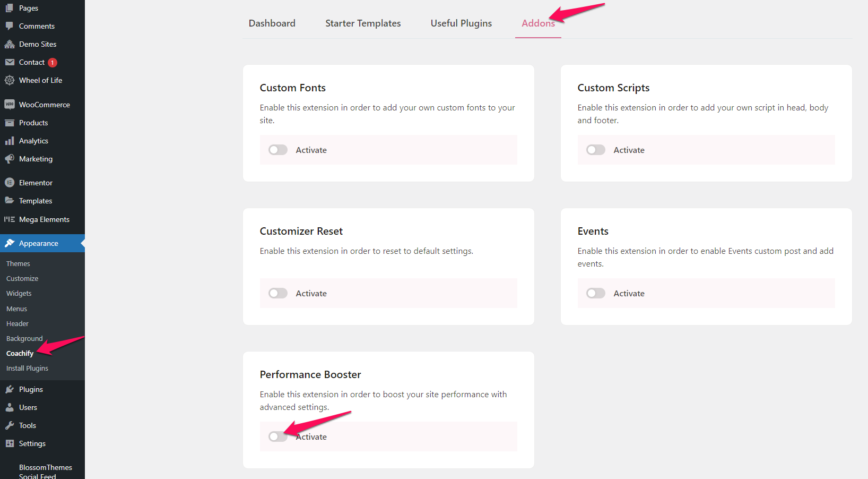Activate the Custom Fonts extension

coord(277,150)
